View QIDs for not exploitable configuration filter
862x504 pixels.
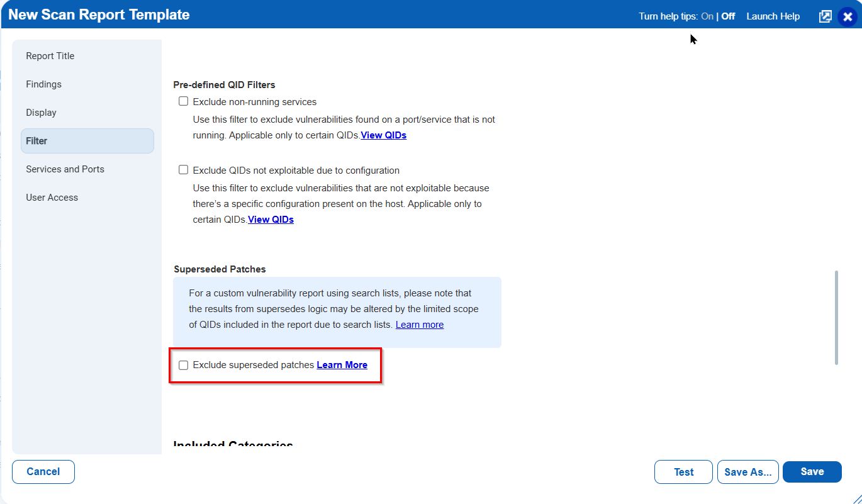(271, 220)
